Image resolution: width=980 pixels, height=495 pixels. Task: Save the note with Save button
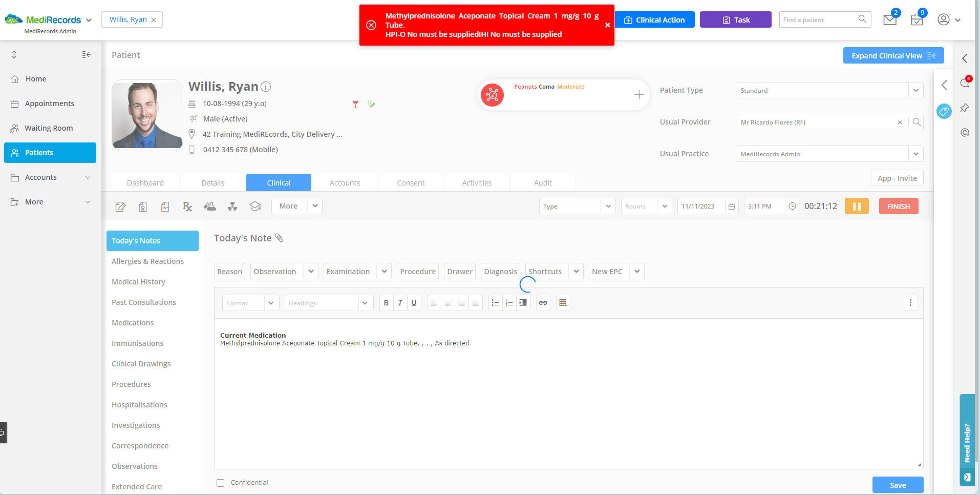point(898,485)
